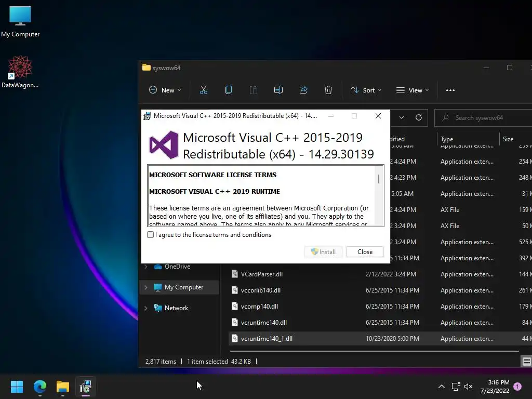Viewport: 532px width, 399px height.
Task: Click the Rename icon in Explorer toolbar
Action: (278, 90)
